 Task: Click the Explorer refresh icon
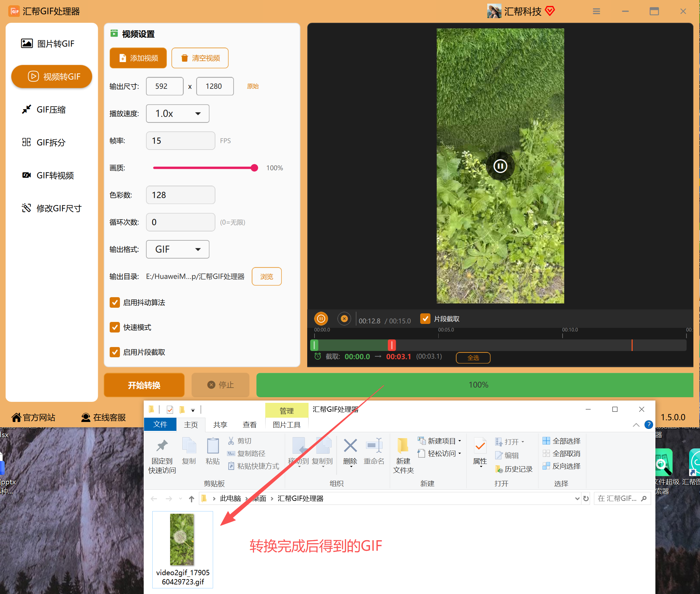click(586, 499)
